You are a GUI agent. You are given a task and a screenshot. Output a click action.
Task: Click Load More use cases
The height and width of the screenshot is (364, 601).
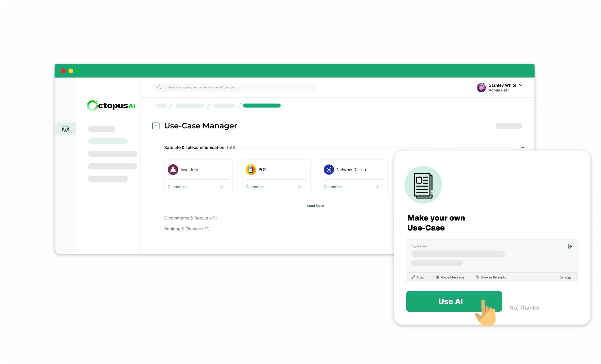click(315, 206)
